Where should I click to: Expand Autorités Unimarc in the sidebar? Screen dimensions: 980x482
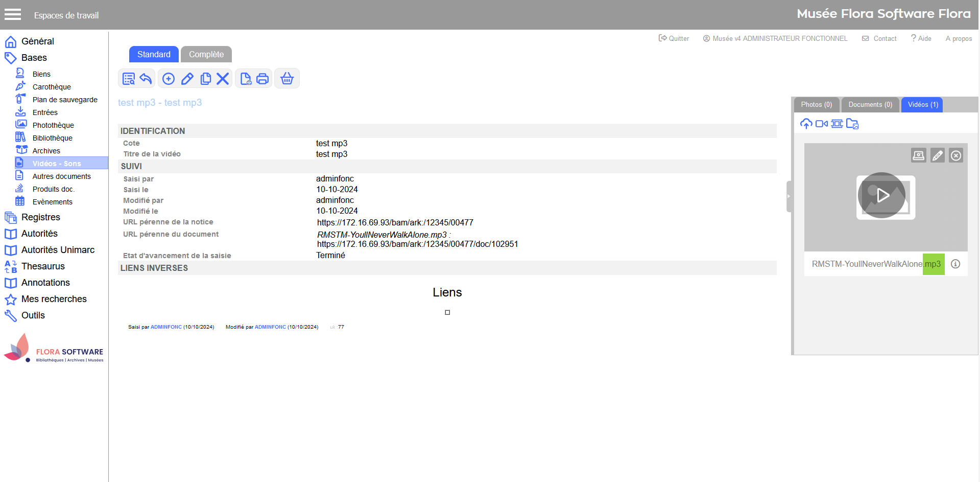58,250
